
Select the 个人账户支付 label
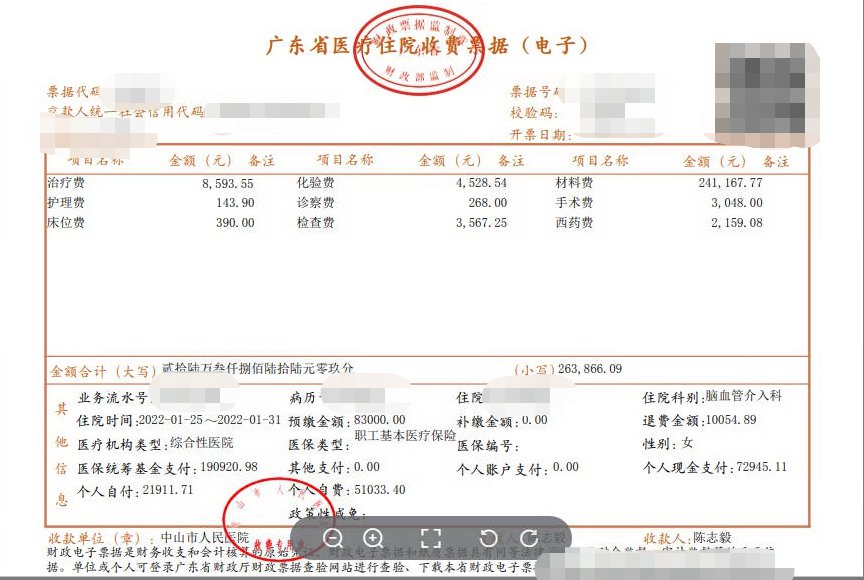point(502,469)
